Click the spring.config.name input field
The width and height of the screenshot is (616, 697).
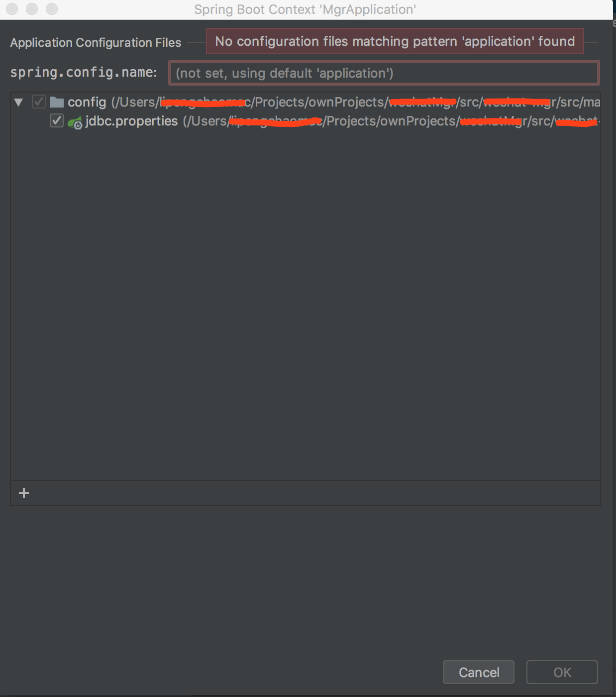pyautogui.click(x=383, y=73)
